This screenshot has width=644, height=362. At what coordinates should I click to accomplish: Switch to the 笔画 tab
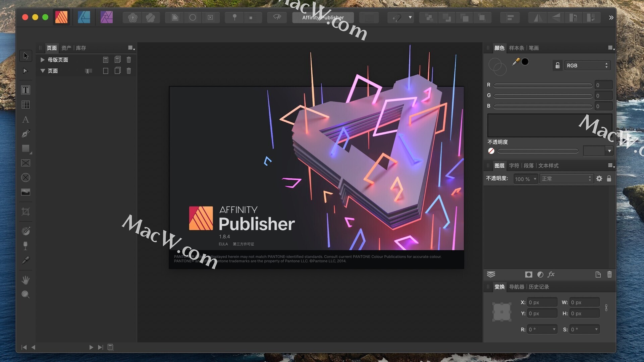point(534,48)
